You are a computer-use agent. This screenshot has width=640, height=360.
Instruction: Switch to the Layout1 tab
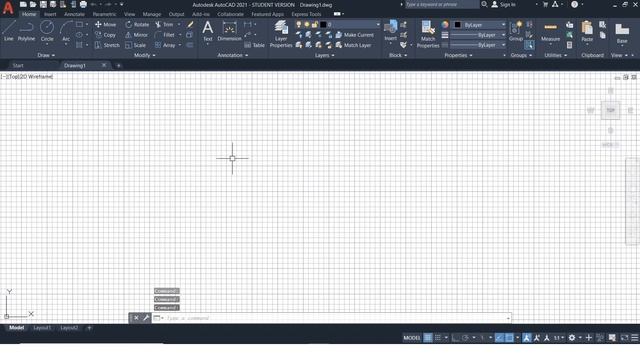42,328
